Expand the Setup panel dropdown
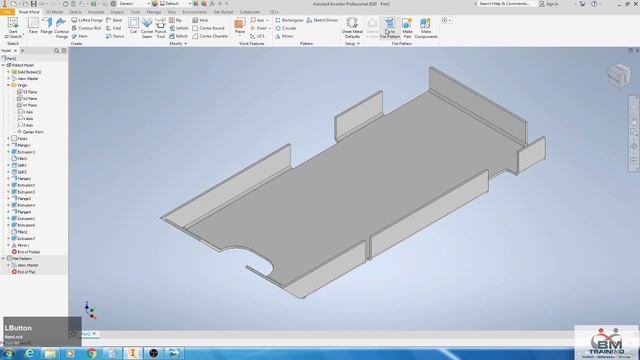Image resolution: width=640 pixels, height=360 pixels. click(352, 44)
